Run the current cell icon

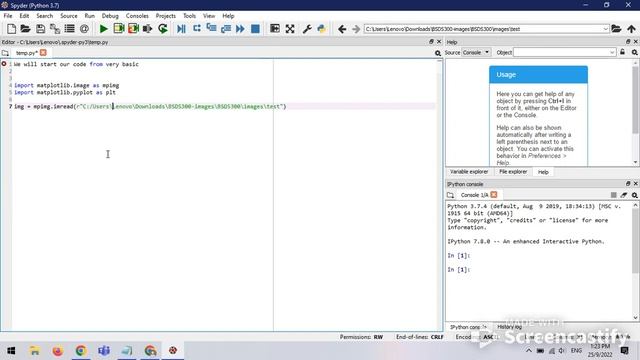click(x=119, y=29)
